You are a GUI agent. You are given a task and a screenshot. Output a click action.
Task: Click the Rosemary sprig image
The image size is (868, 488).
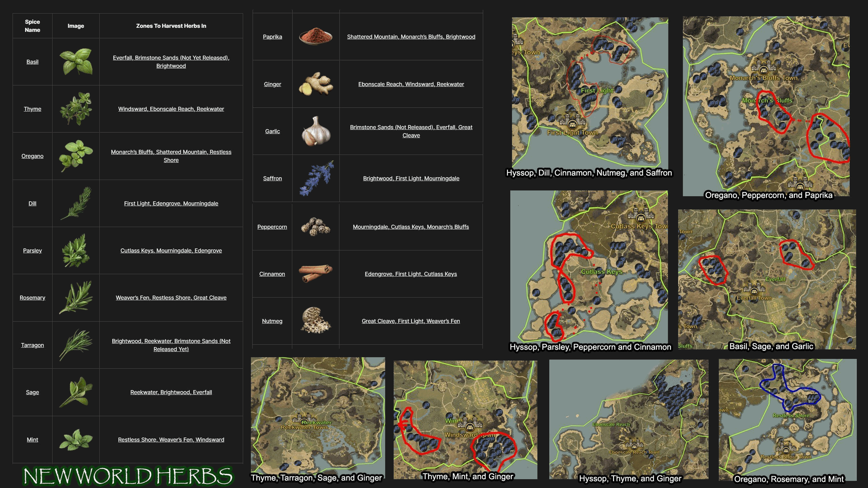pos(76,298)
